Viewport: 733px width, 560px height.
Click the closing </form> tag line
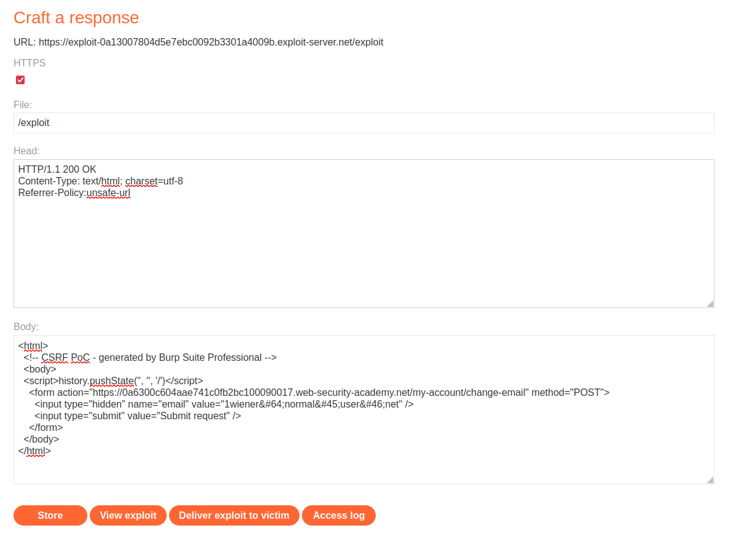coord(46,428)
